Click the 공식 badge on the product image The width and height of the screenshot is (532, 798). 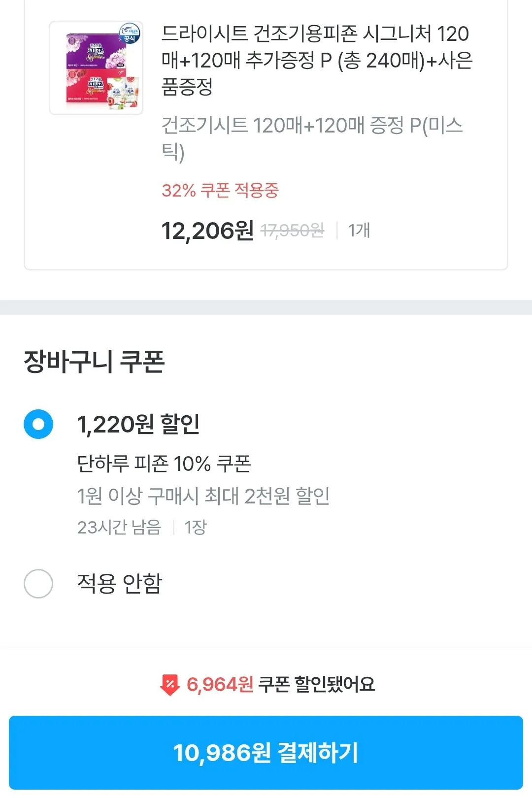pos(130,34)
